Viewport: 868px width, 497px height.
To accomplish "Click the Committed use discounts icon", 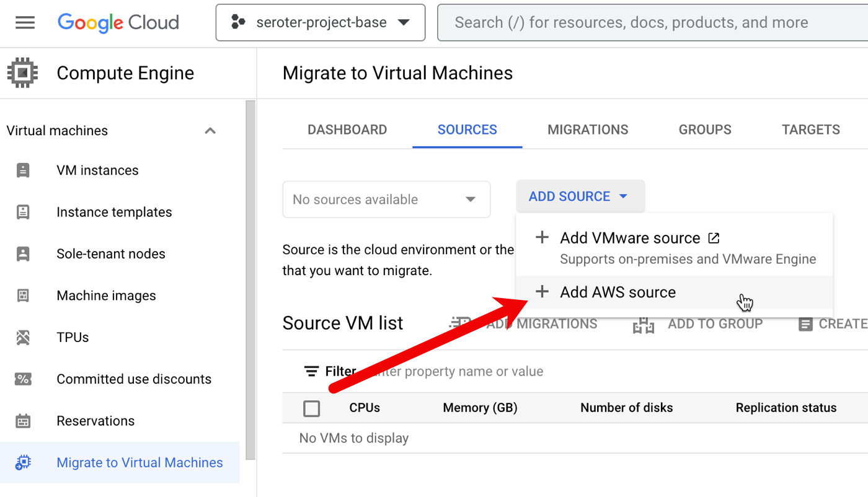I will click(x=23, y=379).
